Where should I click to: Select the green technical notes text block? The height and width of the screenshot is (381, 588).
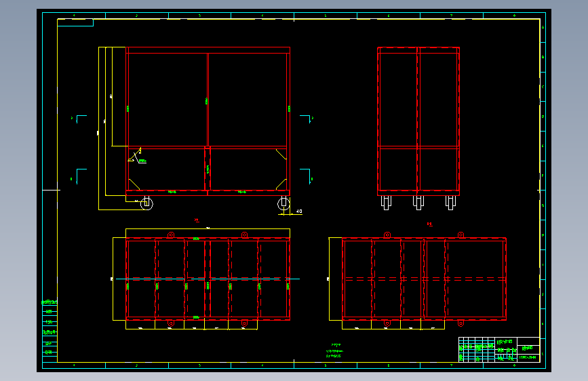click(x=334, y=350)
